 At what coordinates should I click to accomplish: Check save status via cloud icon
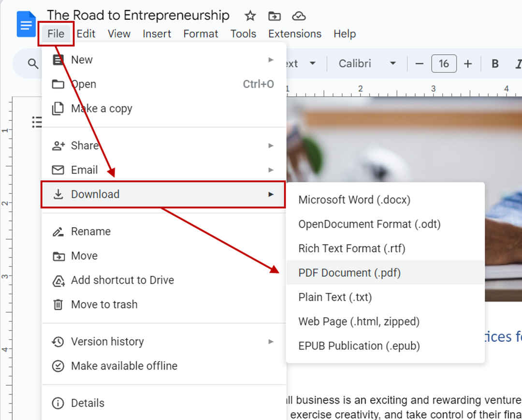tap(299, 16)
